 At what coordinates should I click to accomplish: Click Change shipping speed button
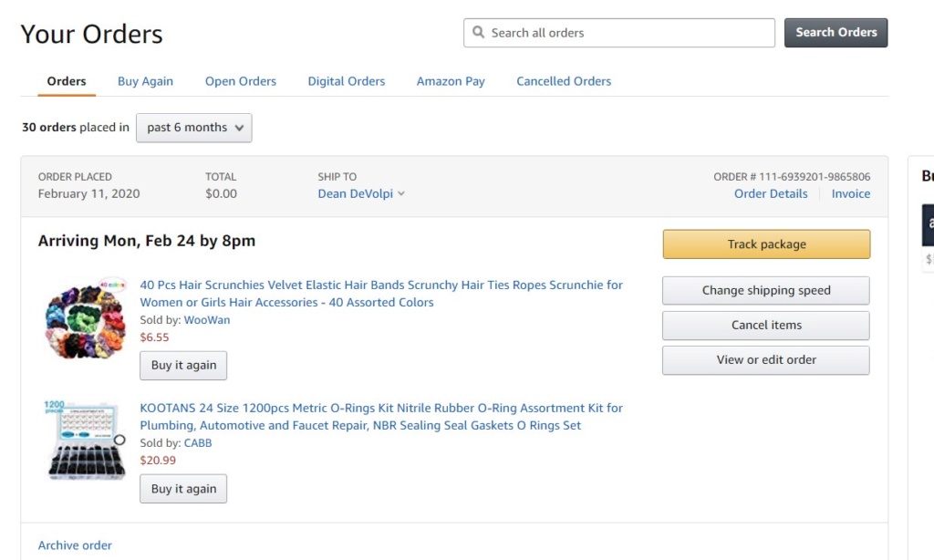pyautogui.click(x=766, y=290)
